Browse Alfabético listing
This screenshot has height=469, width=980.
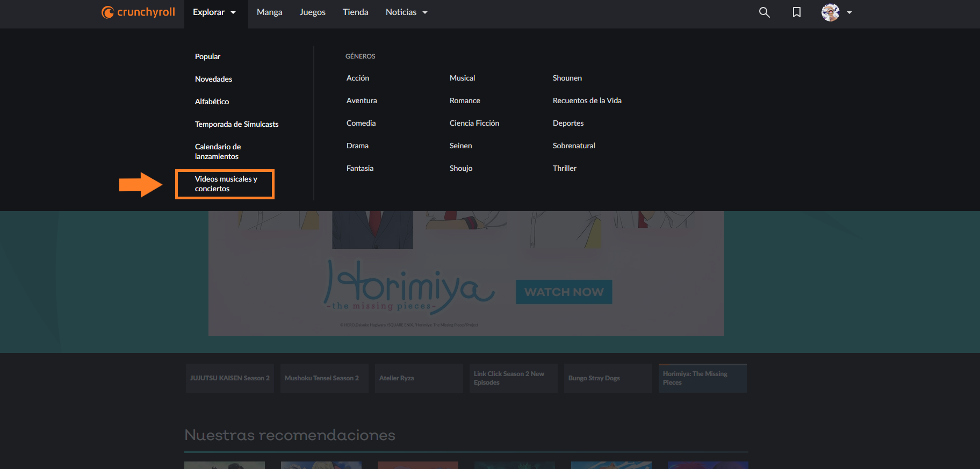point(212,102)
